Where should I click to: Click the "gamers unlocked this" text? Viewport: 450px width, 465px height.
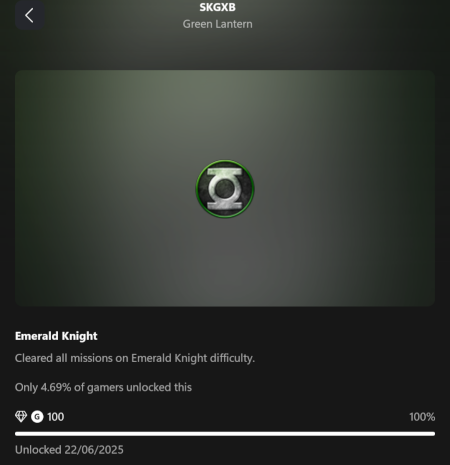pyautogui.click(x=139, y=387)
